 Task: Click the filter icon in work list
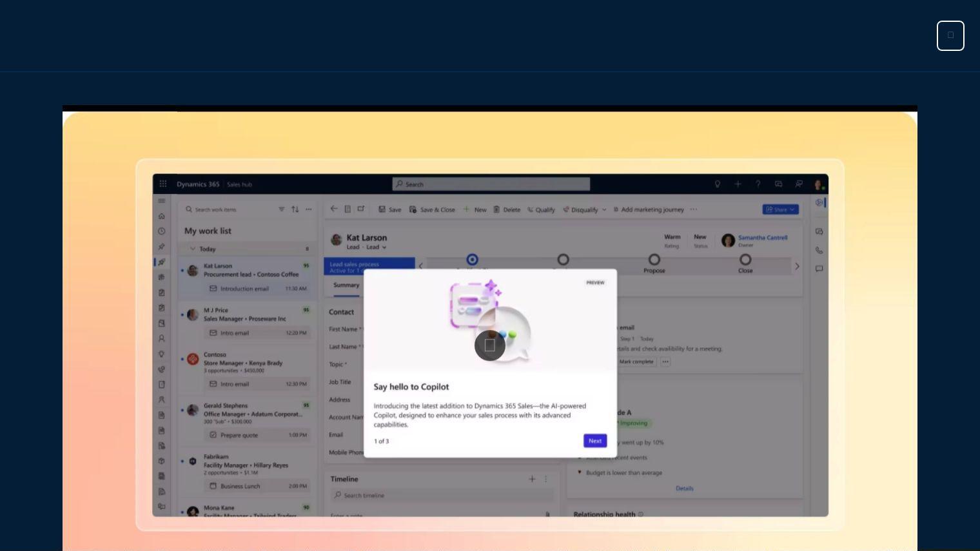point(282,209)
